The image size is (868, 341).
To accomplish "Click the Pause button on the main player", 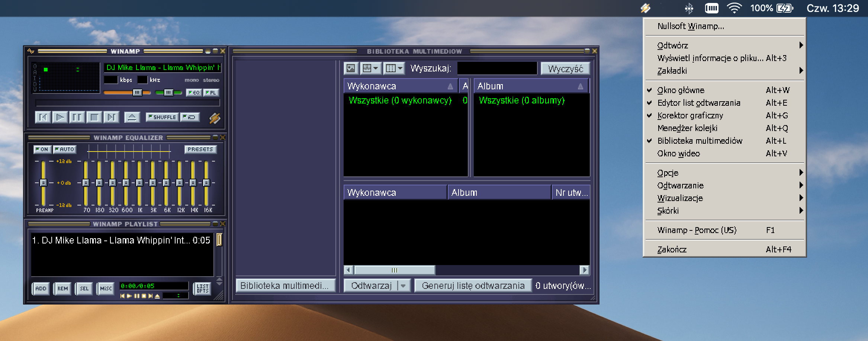I will tap(77, 117).
